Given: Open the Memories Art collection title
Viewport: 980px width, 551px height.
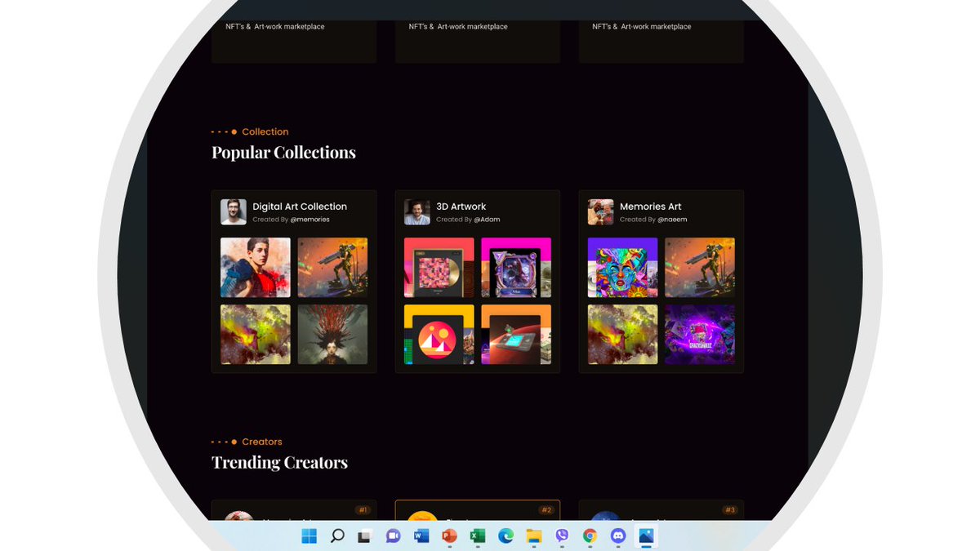Looking at the screenshot, I should [x=650, y=207].
